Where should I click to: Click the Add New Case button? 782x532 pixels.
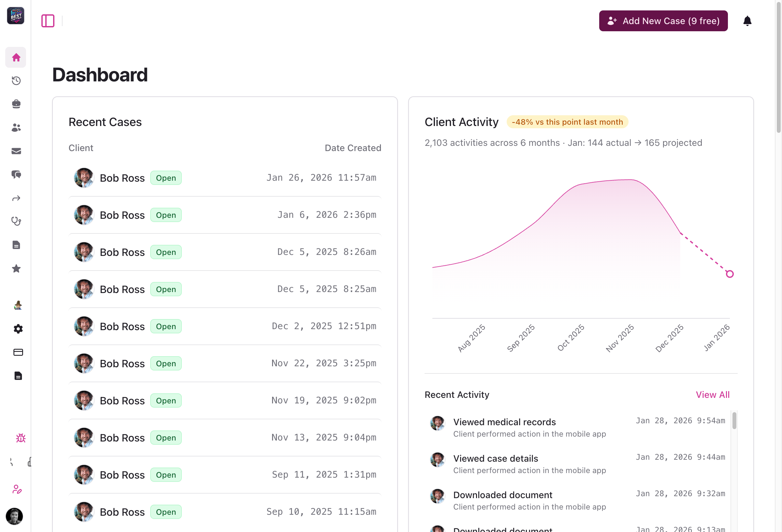663,21
